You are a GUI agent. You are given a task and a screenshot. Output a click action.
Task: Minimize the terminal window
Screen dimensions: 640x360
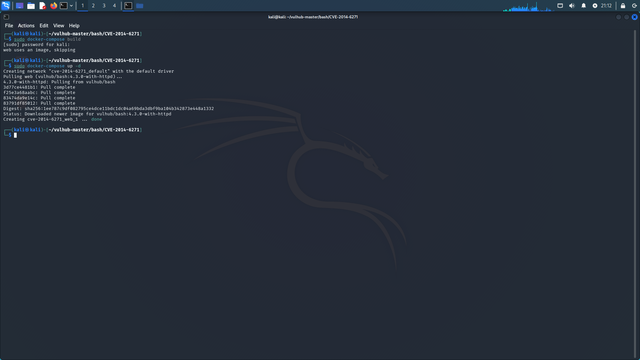coord(618,17)
